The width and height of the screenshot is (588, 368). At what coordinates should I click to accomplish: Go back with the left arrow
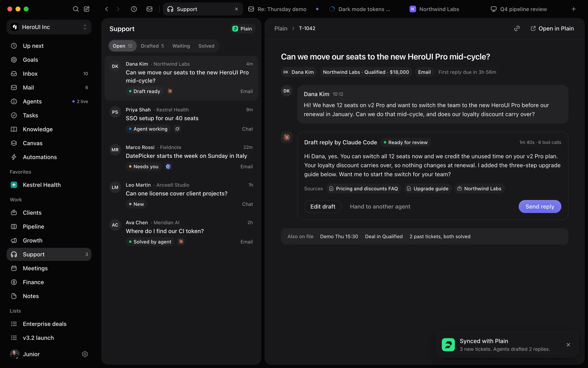(107, 9)
